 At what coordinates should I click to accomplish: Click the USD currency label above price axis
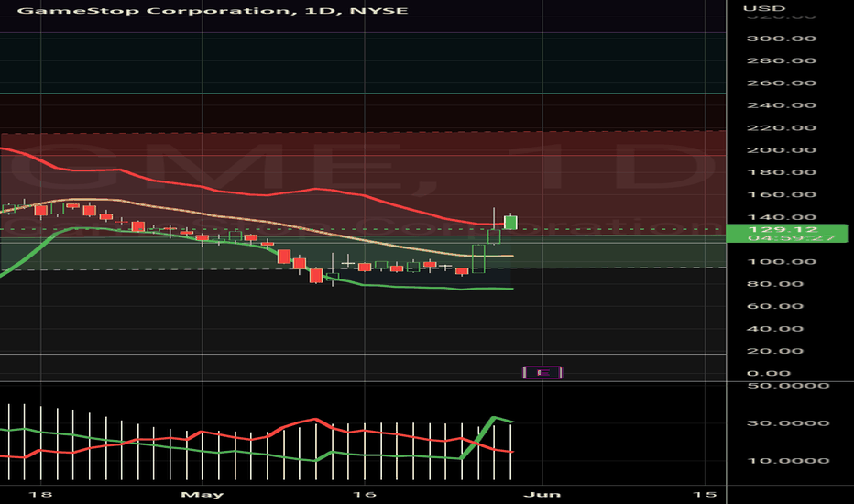pyautogui.click(x=764, y=8)
